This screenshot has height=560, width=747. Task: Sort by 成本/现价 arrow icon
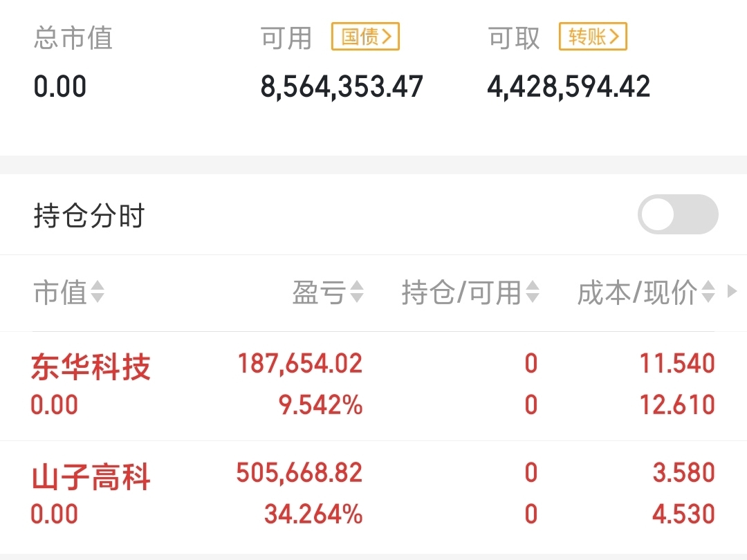(708, 292)
